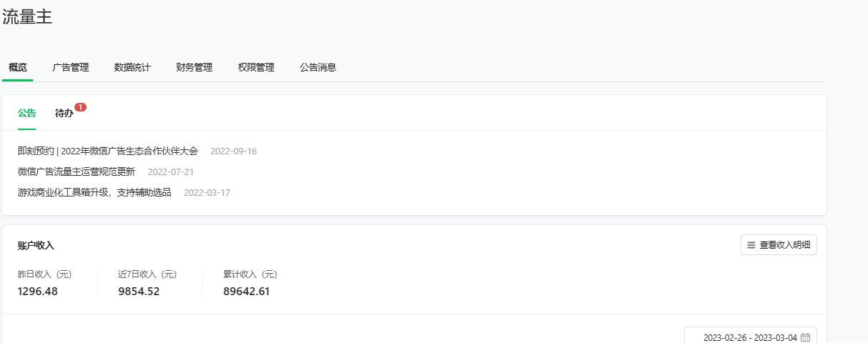Go to the 数据统计 tab
868x343 pixels.
click(x=132, y=68)
